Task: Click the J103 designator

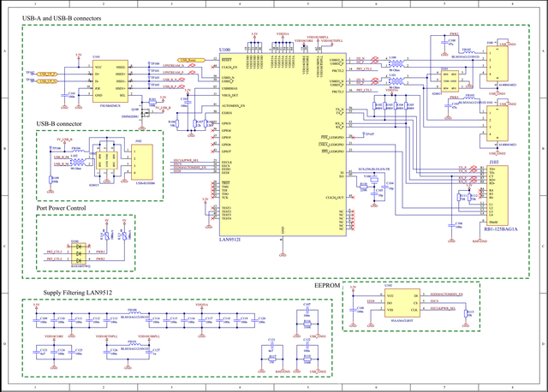Action: click(494, 163)
